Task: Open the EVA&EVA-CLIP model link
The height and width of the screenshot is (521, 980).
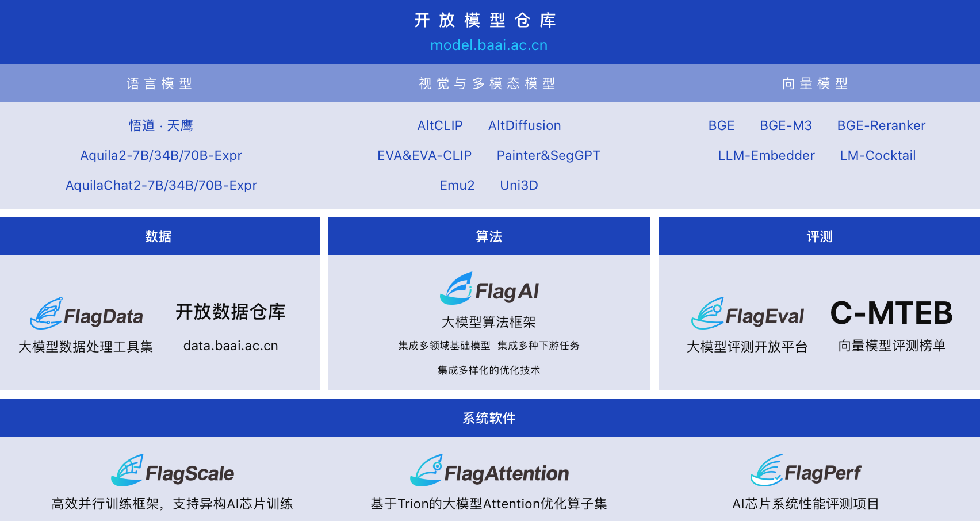Action: (x=424, y=155)
